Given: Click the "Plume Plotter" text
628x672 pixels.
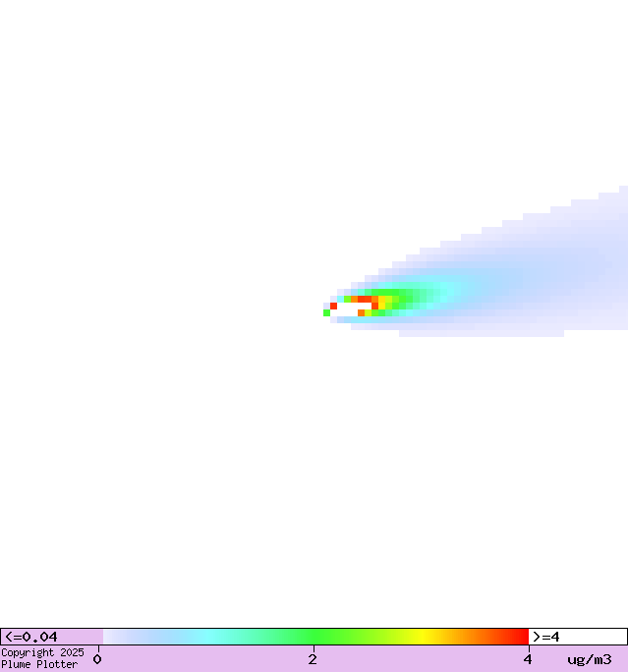Looking at the screenshot, I should [39, 664].
